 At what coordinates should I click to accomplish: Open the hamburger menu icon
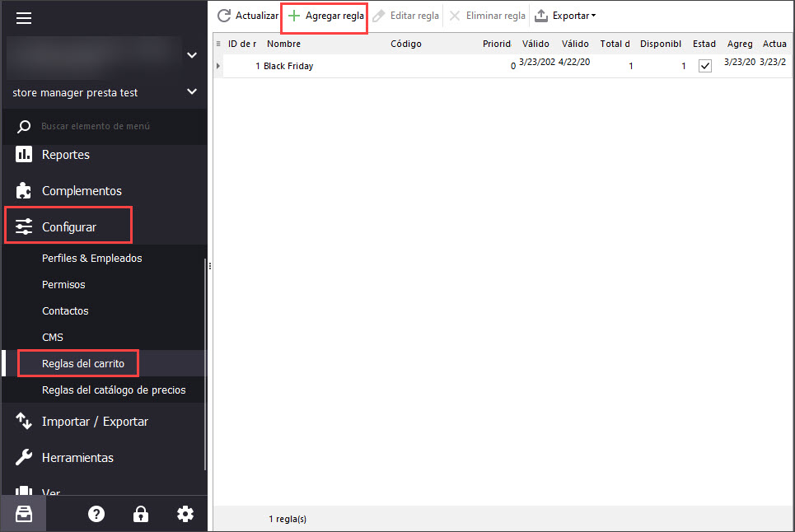click(24, 18)
